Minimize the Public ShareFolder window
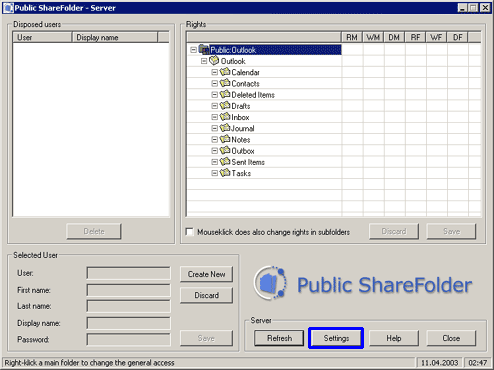The image size is (494, 370). (x=462, y=8)
